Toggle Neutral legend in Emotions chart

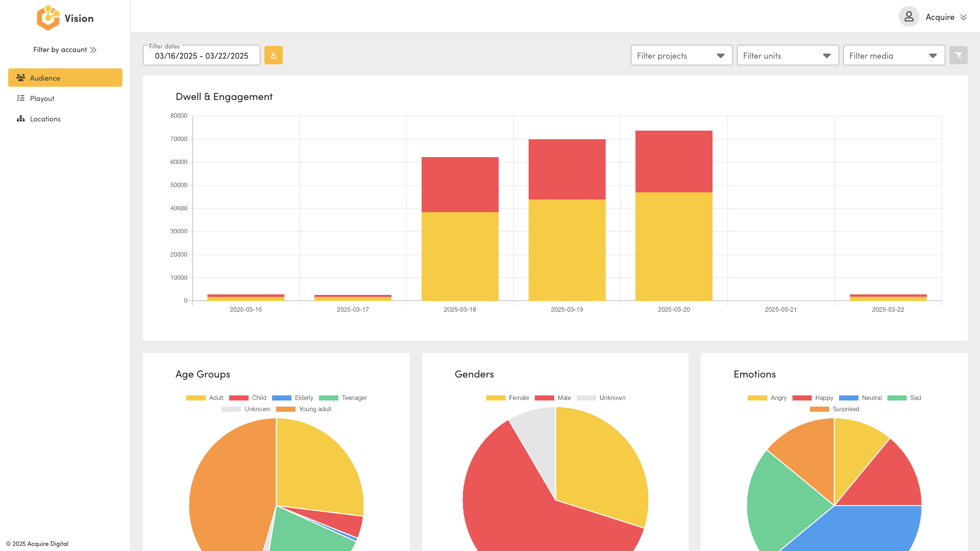pyautogui.click(x=860, y=398)
